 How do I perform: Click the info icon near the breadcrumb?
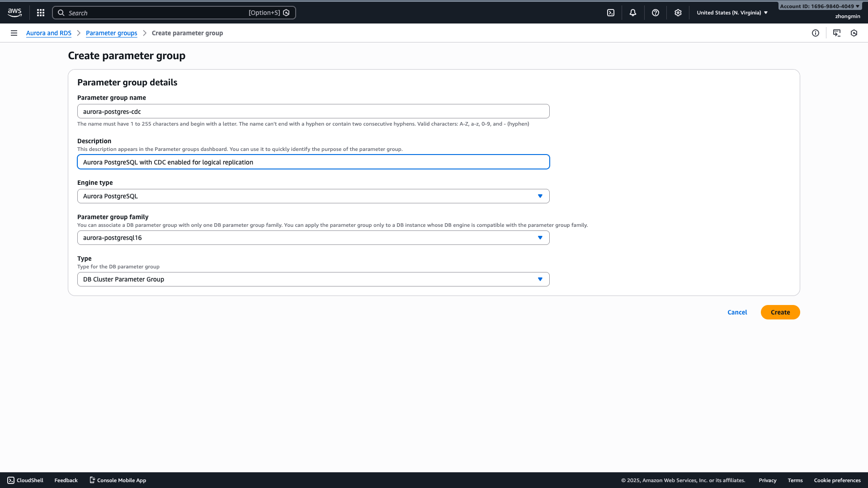click(816, 33)
